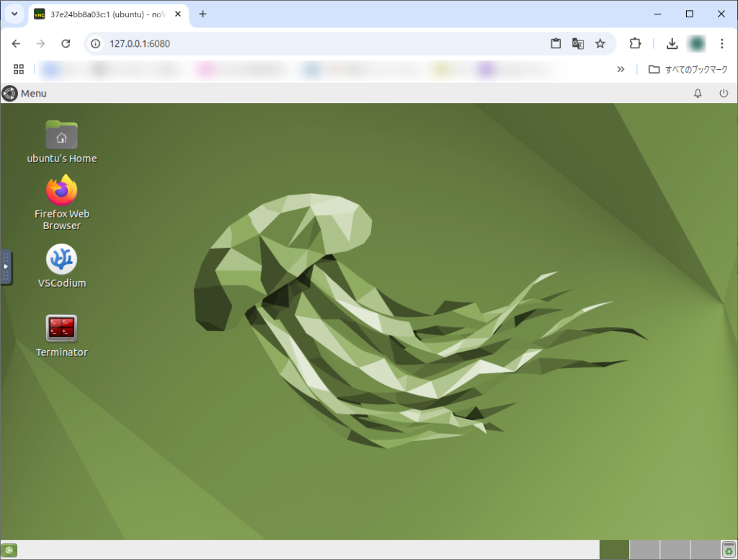Open the Chrome three-dot menu
Image resolution: width=738 pixels, height=560 pixels.
(721, 44)
